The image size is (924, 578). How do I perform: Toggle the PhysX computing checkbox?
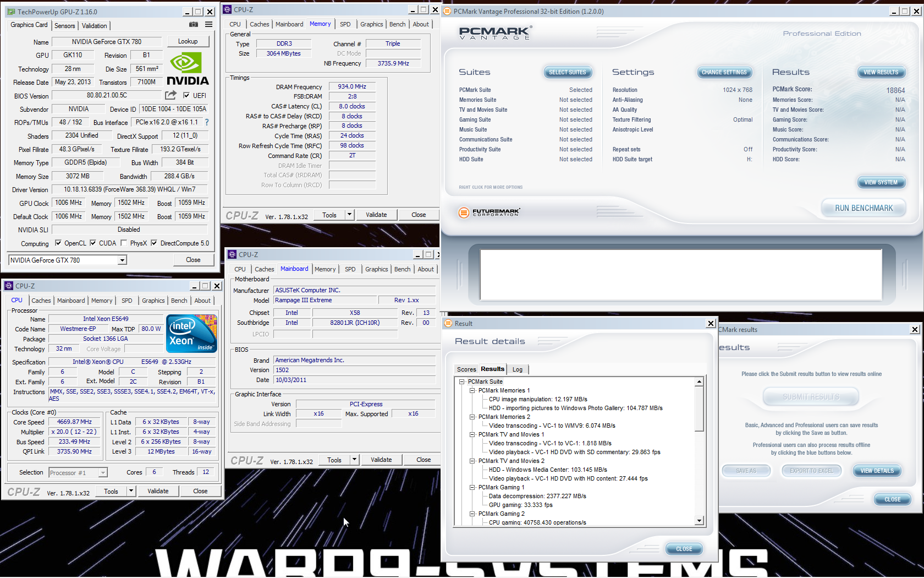click(124, 243)
